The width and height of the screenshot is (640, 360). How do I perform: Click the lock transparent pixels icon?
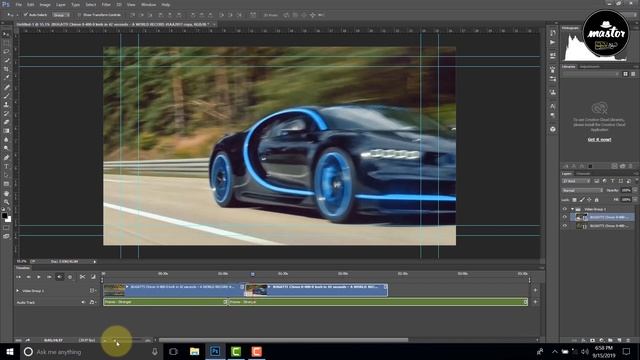tap(575, 200)
